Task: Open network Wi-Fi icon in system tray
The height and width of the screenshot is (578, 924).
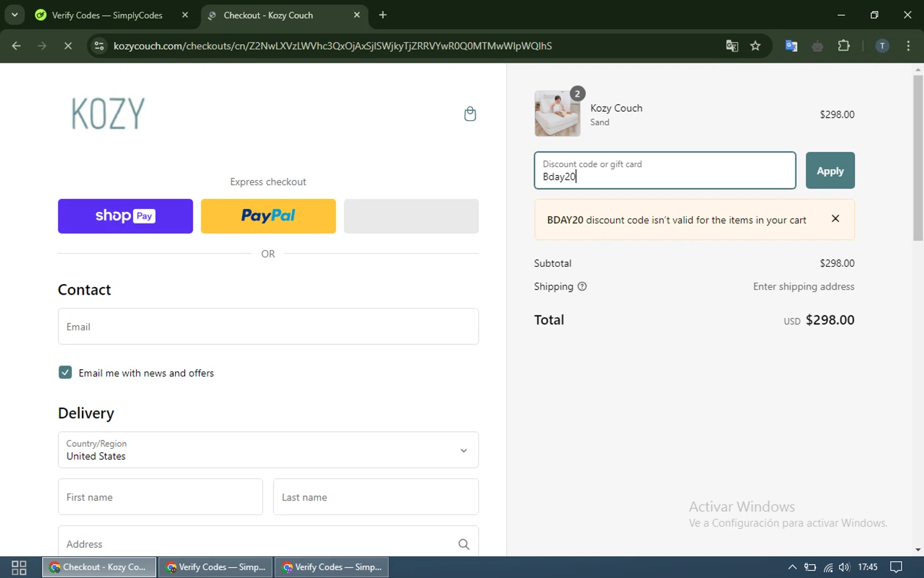Action: point(828,567)
